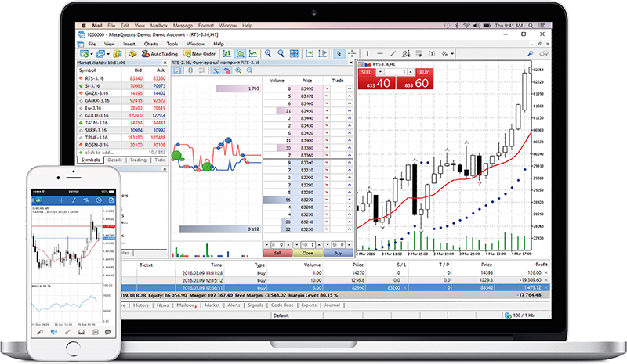This screenshot has width=627, height=364.
Task: Expand the new chart dropdown arrow
Action: click(x=92, y=54)
